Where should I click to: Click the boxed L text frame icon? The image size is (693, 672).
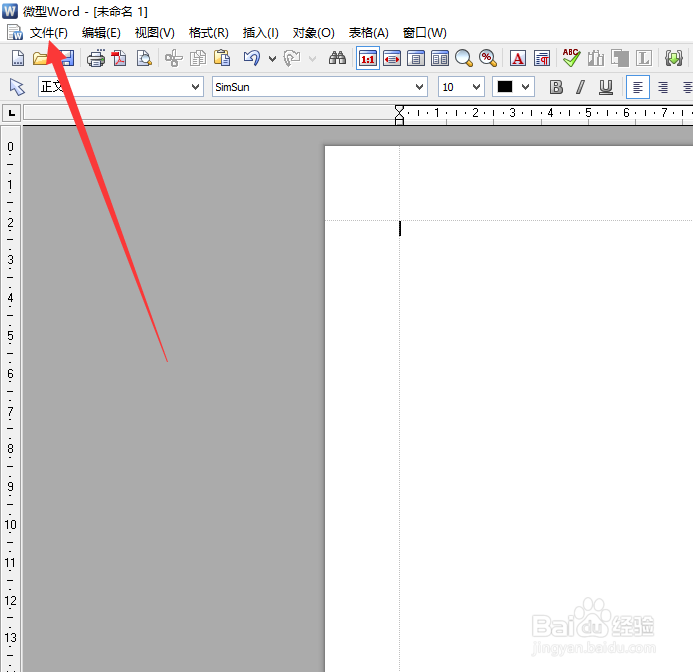point(644,58)
